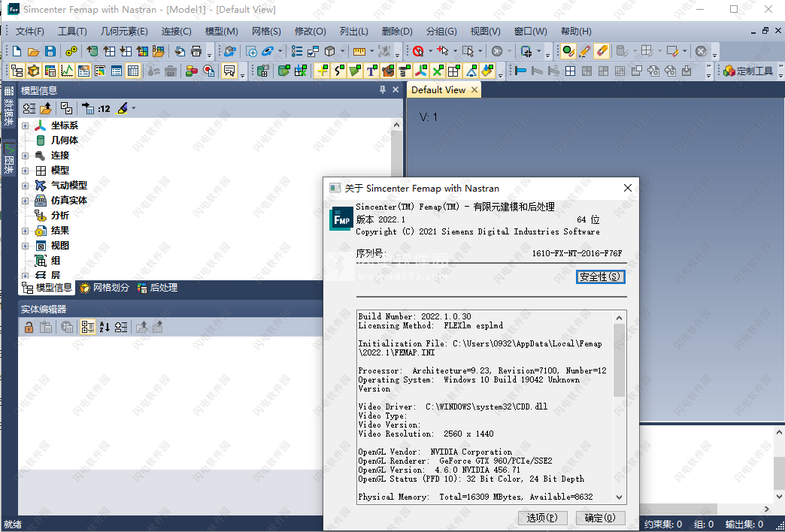This screenshot has height=532, width=785.
Task: Click the padlock icon in 实体编辑器
Action: pyautogui.click(x=29, y=328)
